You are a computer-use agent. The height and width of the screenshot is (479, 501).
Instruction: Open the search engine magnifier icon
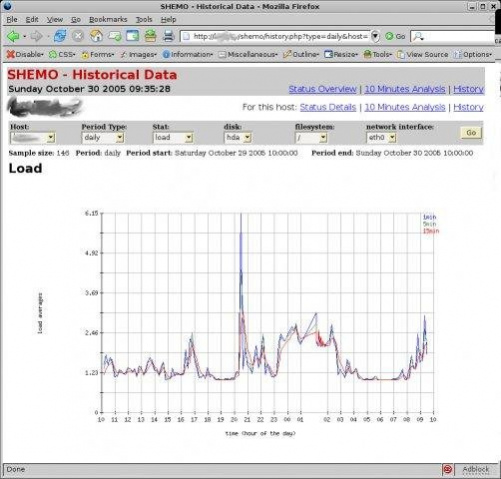coord(418,36)
